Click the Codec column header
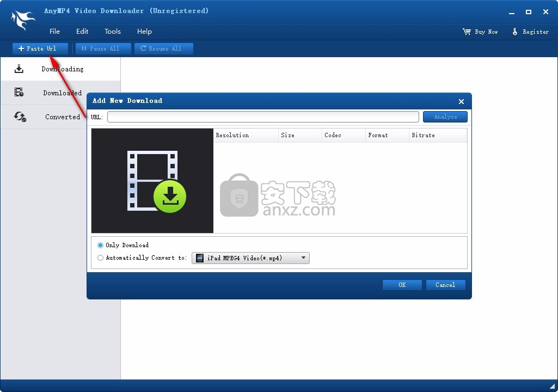This screenshot has height=392, width=558. 344,136
